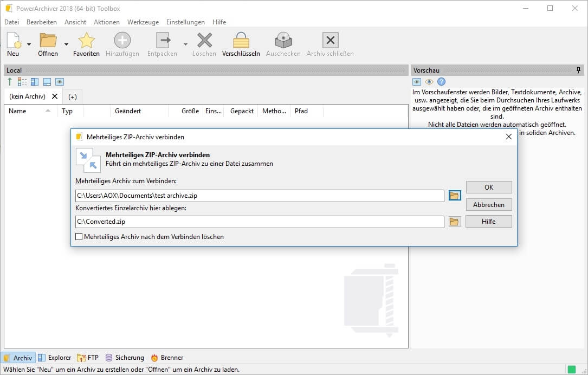This screenshot has height=375, width=588.
Task: Browse for converted archive destination folder
Action: pos(454,222)
